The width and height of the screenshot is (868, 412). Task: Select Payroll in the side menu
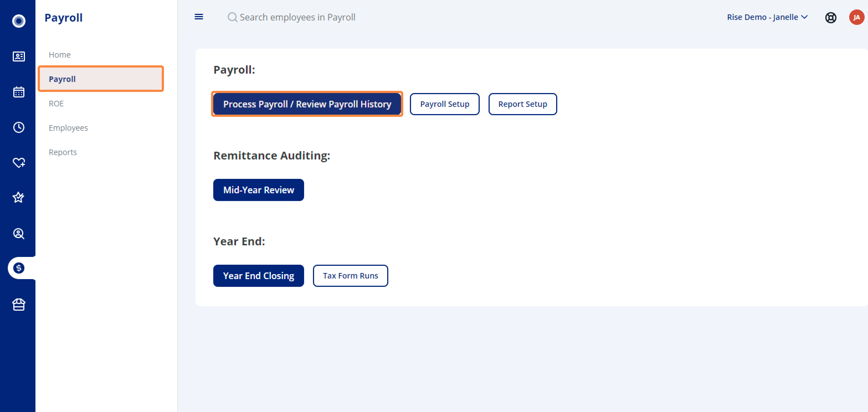click(101, 79)
